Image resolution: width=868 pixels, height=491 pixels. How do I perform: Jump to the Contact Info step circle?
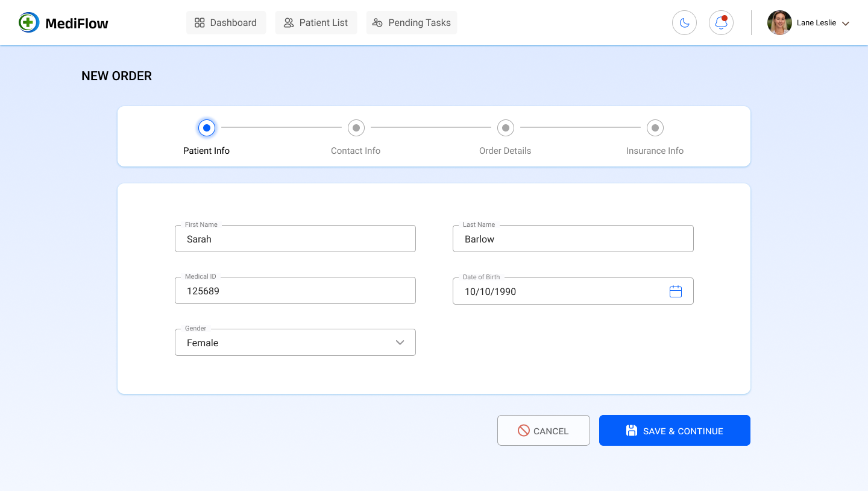pyautogui.click(x=356, y=128)
